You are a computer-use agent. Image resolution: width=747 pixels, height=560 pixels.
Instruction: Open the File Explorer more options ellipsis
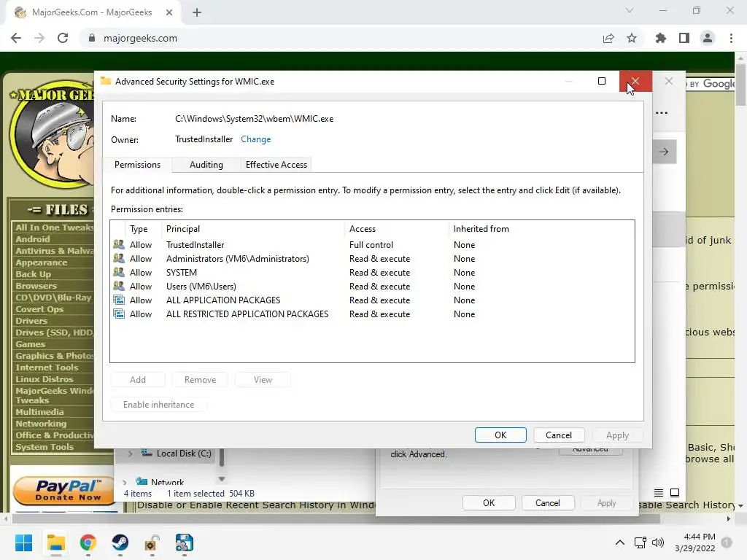click(x=661, y=113)
